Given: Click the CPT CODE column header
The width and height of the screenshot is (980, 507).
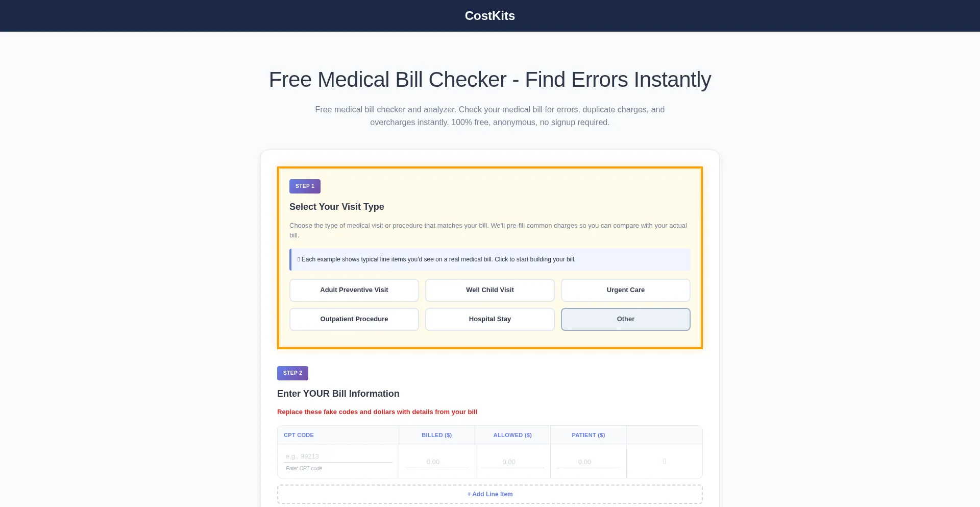Looking at the screenshot, I should click(x=299, y=435).
